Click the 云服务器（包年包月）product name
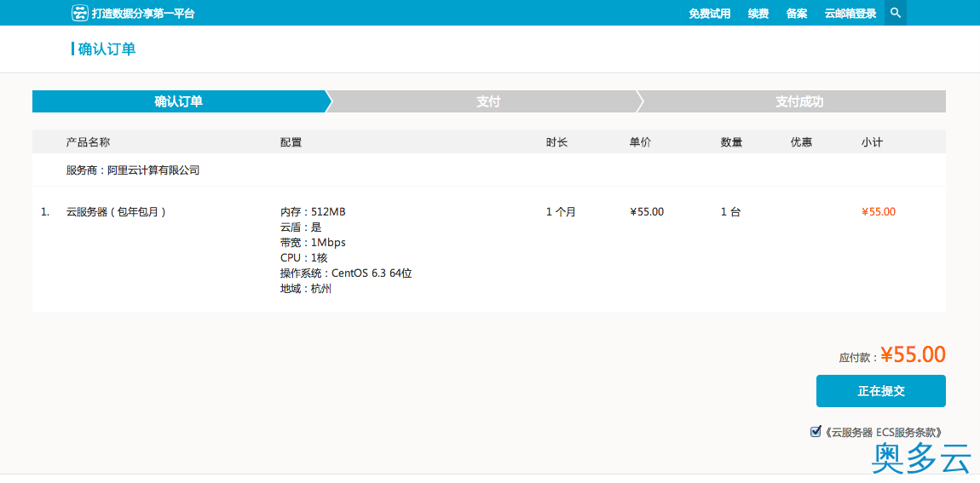The image size is (980, 483). (x=116, y=212)
